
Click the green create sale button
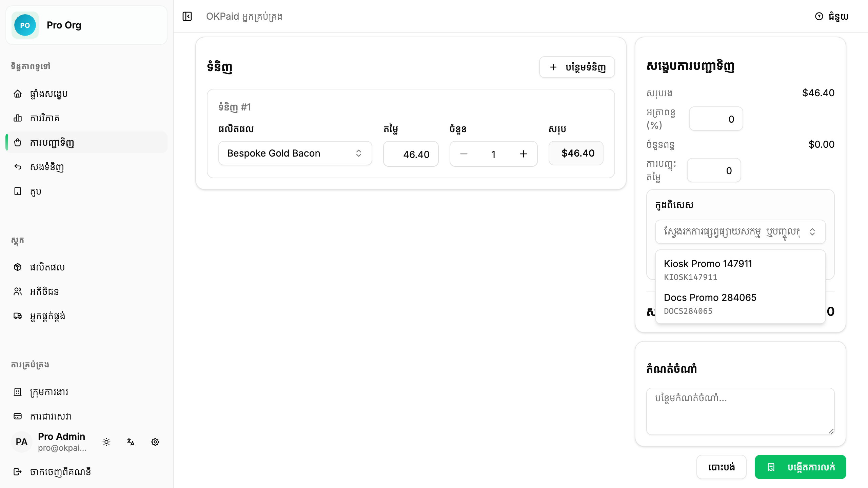click(x=800, y=467)
